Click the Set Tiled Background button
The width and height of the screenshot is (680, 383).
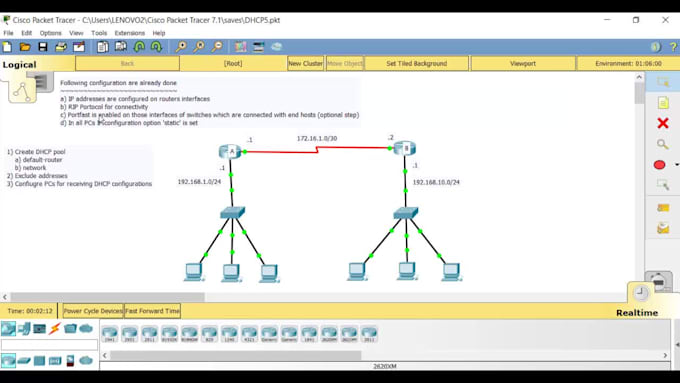point(416,63)
